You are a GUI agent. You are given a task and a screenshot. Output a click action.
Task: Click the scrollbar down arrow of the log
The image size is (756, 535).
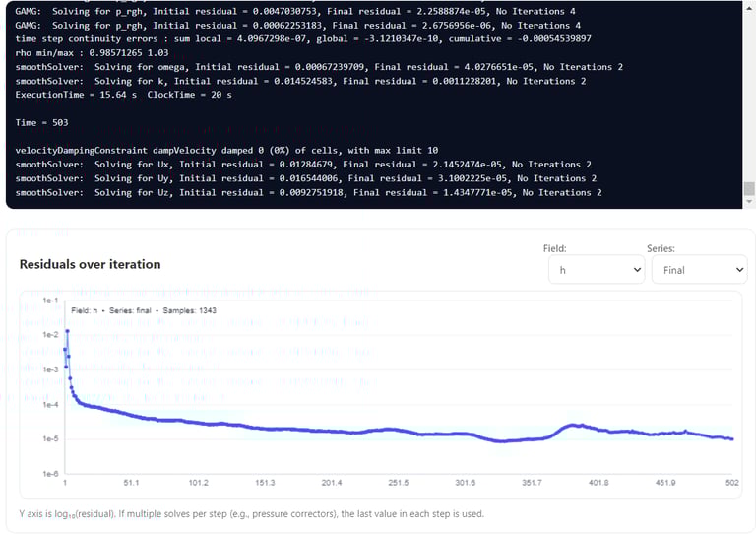[748, 203]
